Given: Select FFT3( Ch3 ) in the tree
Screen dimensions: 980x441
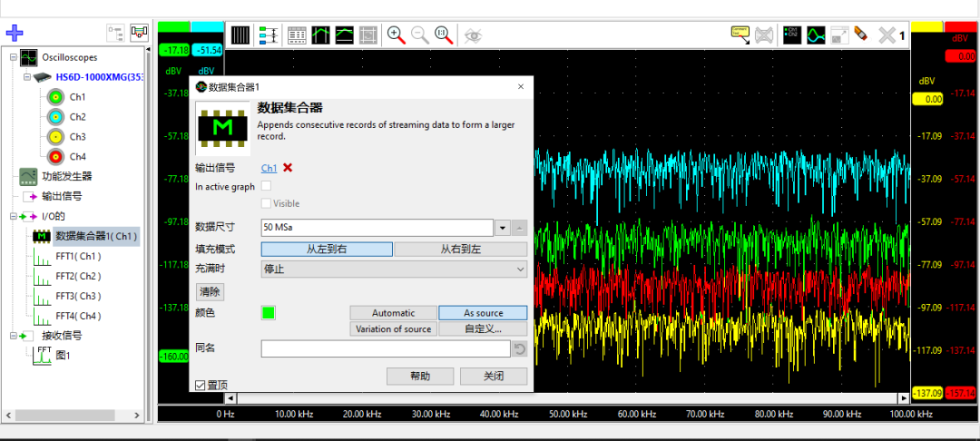Looking at the screenshot, I should pos(78,296).
